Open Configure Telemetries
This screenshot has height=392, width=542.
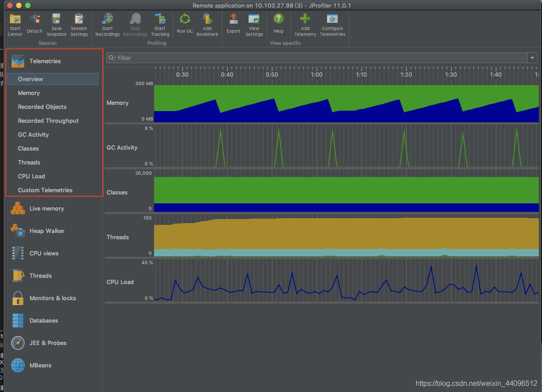pyautogui.click(x=332, y=25)
